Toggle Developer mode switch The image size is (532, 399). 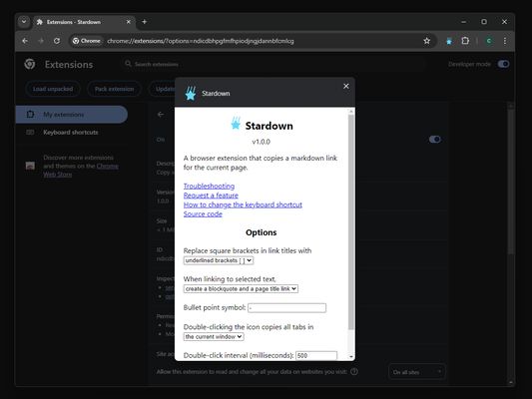point(503,64)
